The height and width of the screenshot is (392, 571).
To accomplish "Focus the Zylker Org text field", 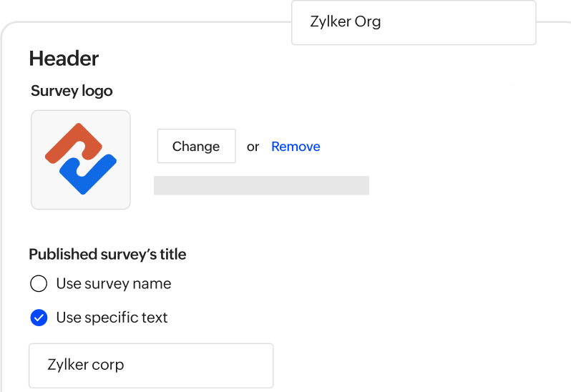I will [414, 22].
